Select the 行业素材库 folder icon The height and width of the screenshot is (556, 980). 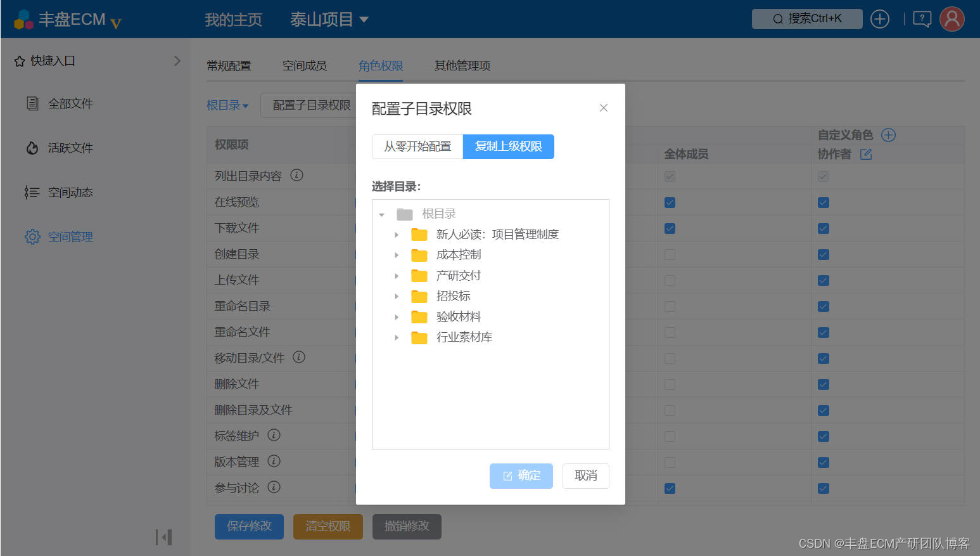click(x=419, y=337)
